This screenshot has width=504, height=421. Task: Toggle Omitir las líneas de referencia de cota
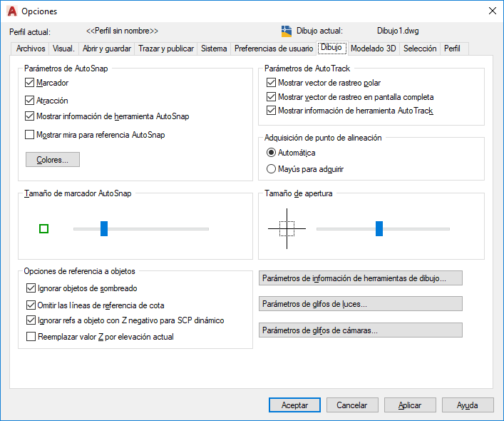click(31, 305)
